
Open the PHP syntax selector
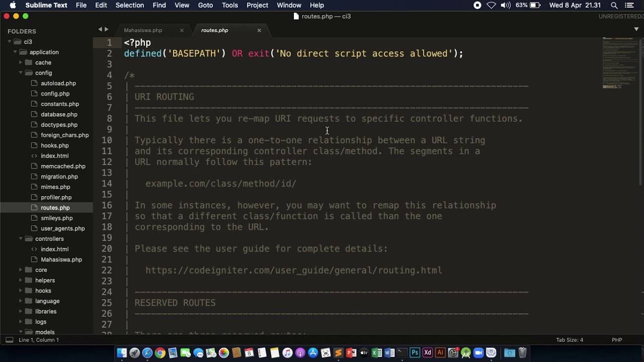point(617,340)
